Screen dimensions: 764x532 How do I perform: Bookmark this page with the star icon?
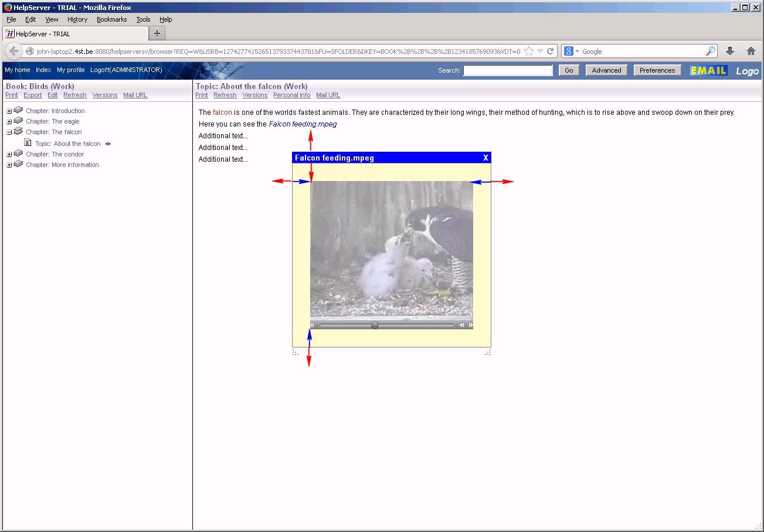(529, 51)
